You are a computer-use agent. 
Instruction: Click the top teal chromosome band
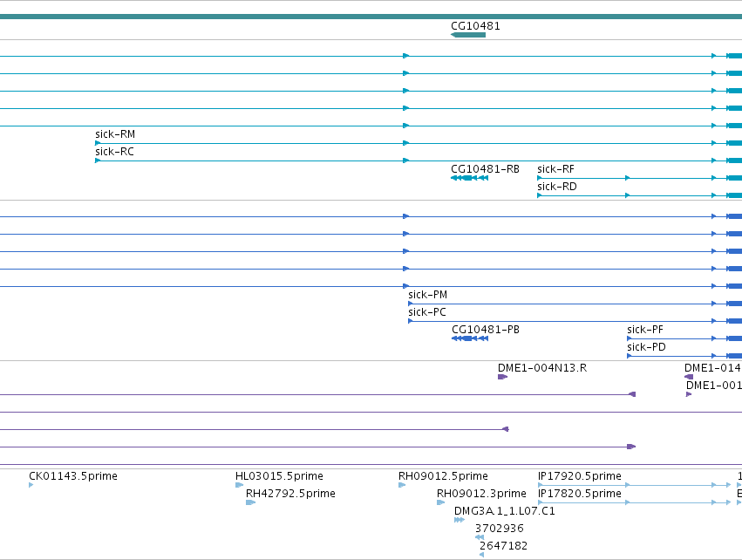click(371, 17)
